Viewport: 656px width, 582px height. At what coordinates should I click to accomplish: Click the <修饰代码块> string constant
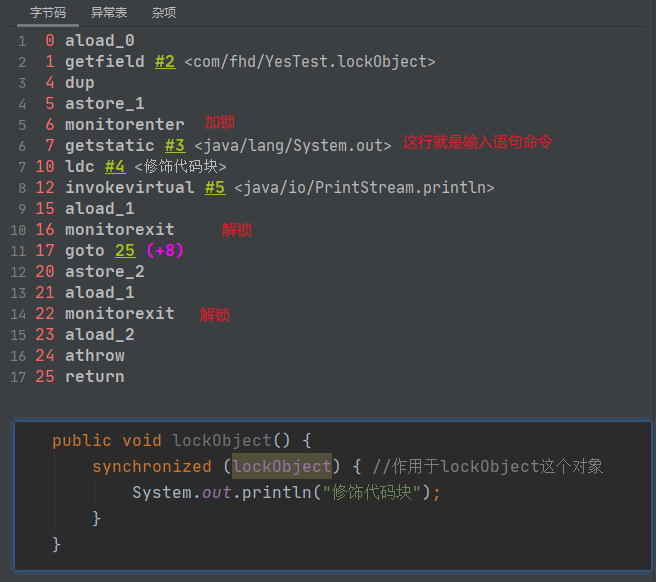coord(180,167)
